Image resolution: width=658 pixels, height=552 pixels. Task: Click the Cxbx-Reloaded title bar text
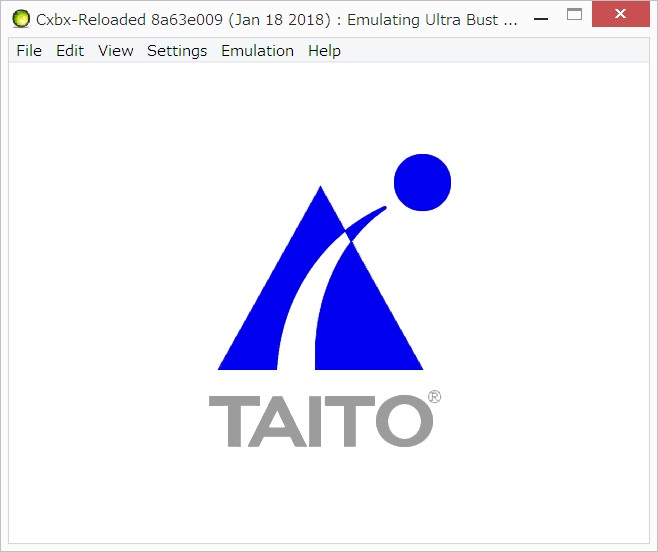(277, 20)
